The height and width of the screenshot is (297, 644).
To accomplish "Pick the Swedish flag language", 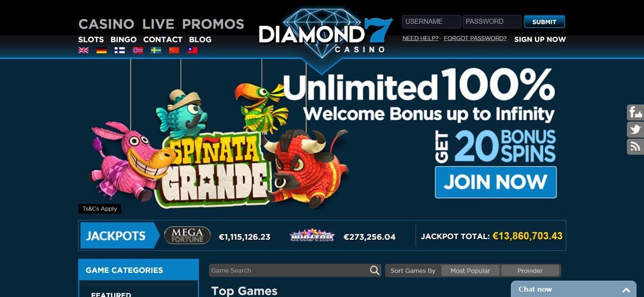I will coord(156,50).
